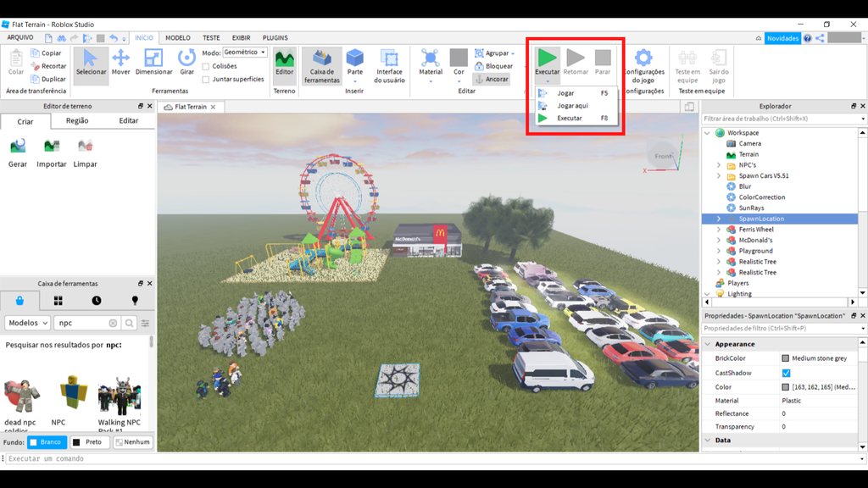Select Nenhum background option

coord(133,442)
